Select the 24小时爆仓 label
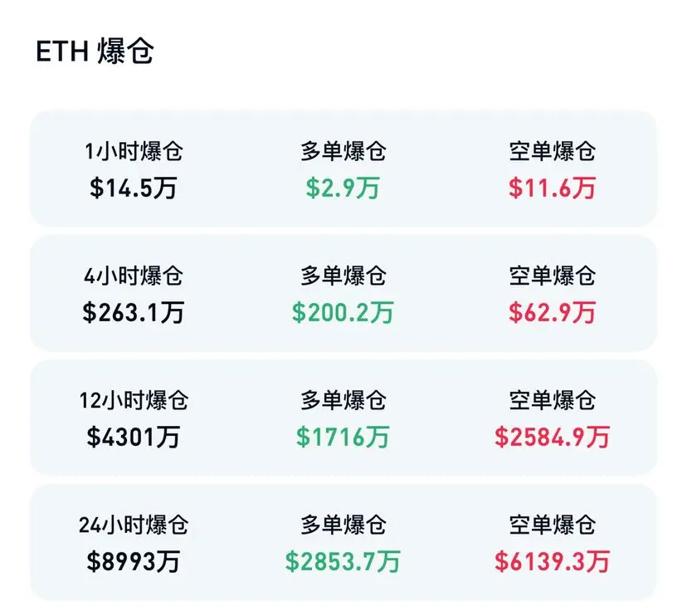Viewport: 687px width, 616px height. [x=134, y=526]
